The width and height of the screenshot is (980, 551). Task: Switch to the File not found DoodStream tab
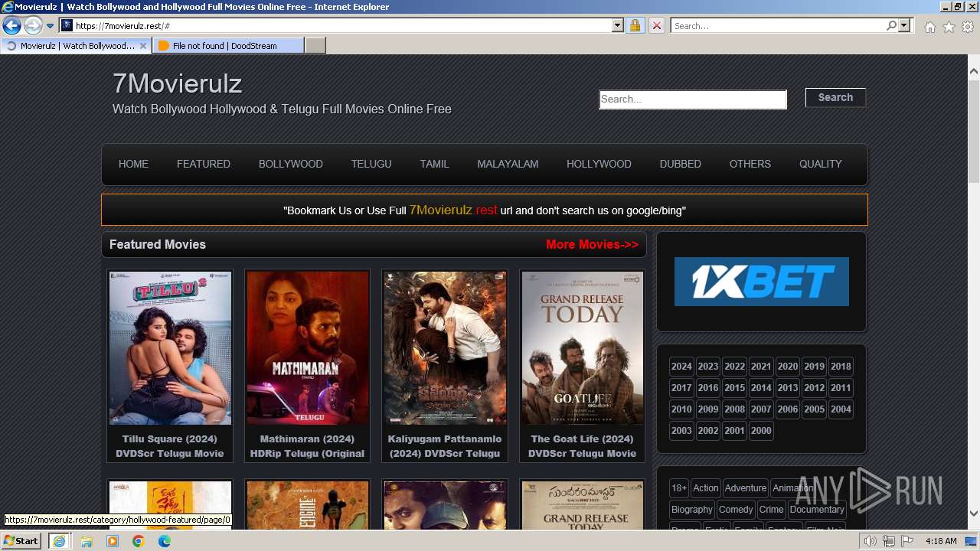point(227,46)
